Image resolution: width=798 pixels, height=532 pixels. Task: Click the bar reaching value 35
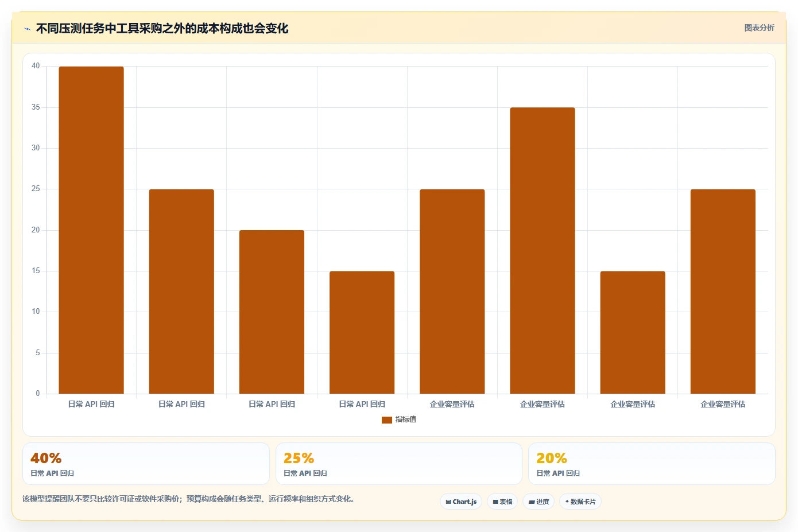click(543, 251)
